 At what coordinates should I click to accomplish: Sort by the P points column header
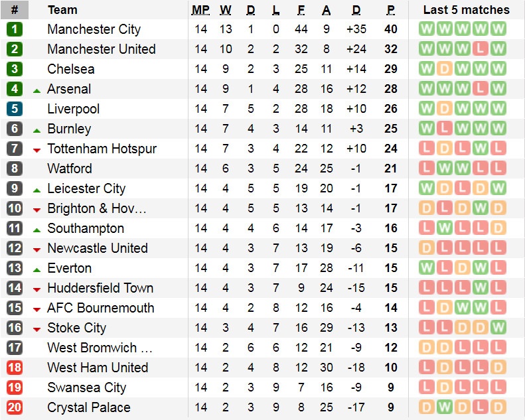pos(391,10)
